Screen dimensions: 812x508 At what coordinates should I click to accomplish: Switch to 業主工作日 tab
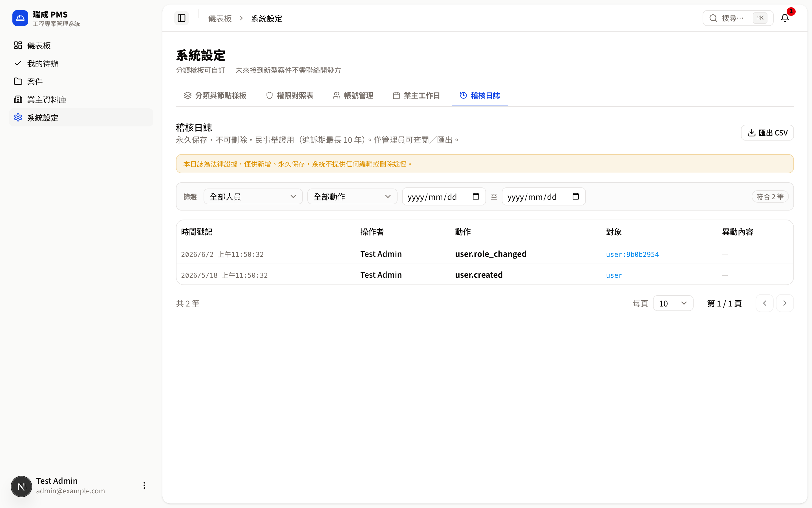tap(416, 96)
